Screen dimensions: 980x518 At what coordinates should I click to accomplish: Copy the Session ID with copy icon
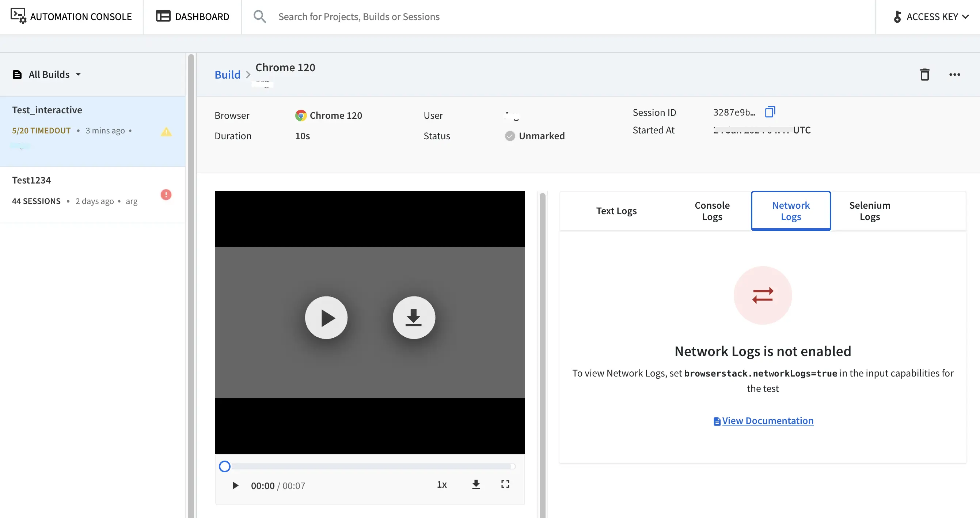[770, 112]
